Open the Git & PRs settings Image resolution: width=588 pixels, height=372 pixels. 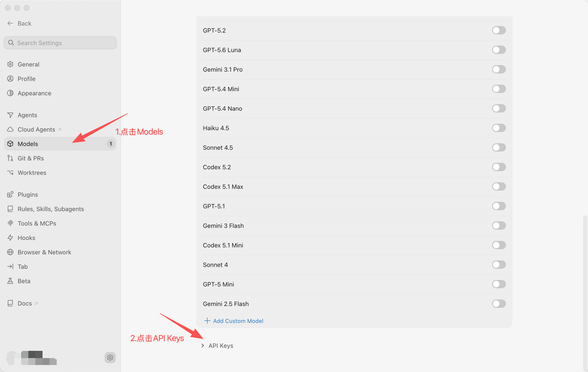coord(60,158)
